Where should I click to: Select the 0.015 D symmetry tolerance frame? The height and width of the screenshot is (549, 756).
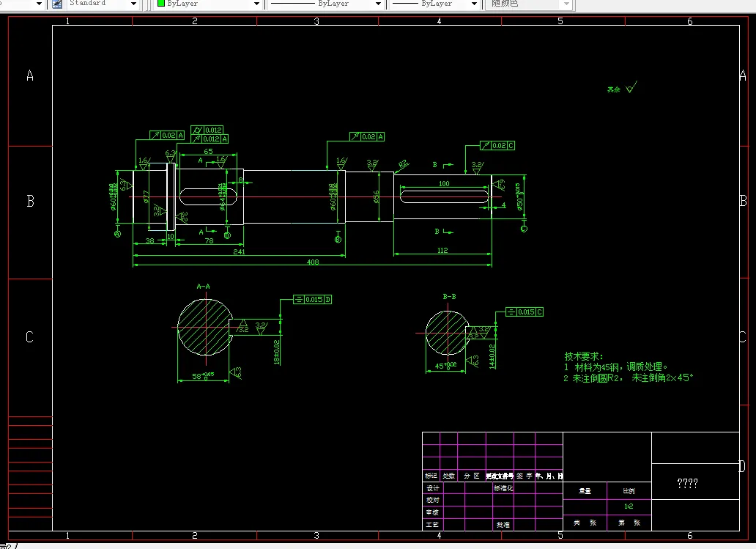(312, 299)
